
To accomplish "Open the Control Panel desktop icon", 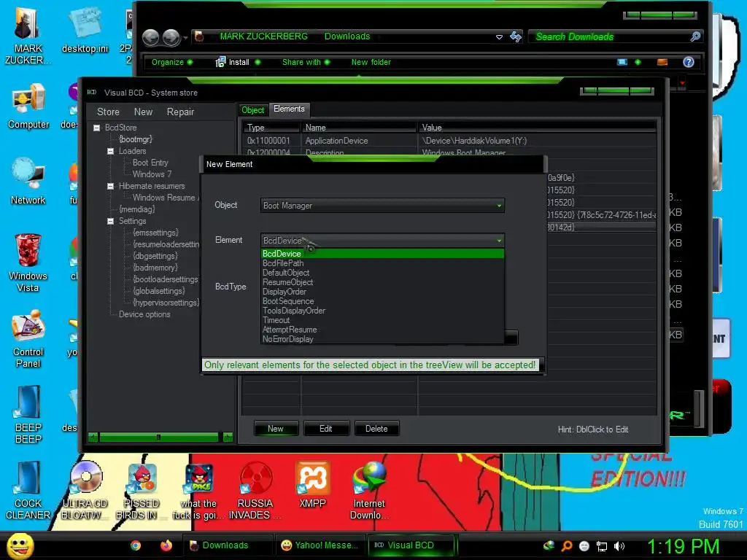I will pyautogui.click(x=28, y=339).
